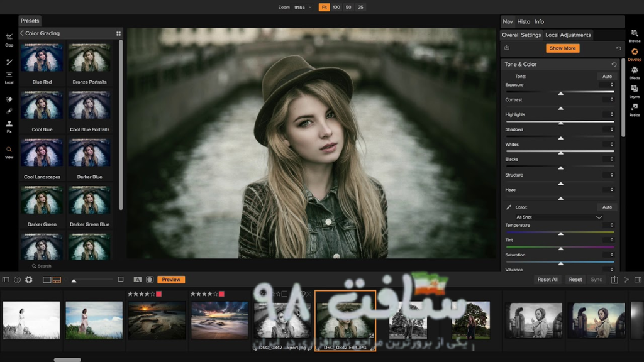The height and width of the screenshot is (362, 644).
Task: Click the Contrast value field
Action: 608,100
